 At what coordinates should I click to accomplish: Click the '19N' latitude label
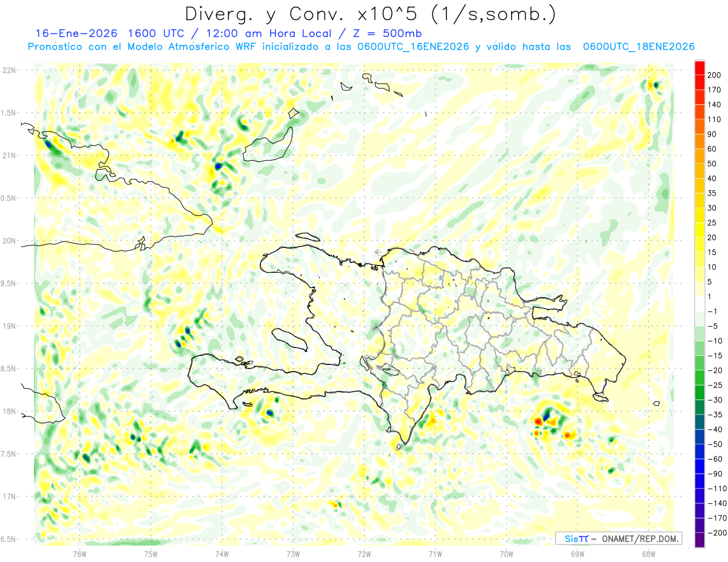coord(9,326)
